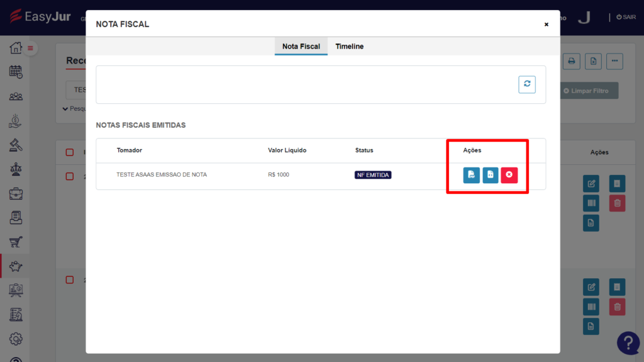The image size is (644, 362).
Task: Open the briefcase sidebar icon
Action: [x=16, y=193]
